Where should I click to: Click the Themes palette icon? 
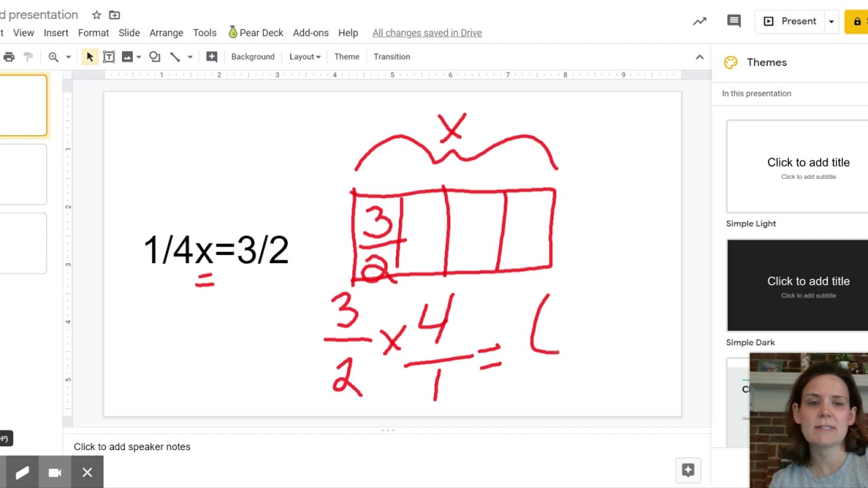(730, 62)
